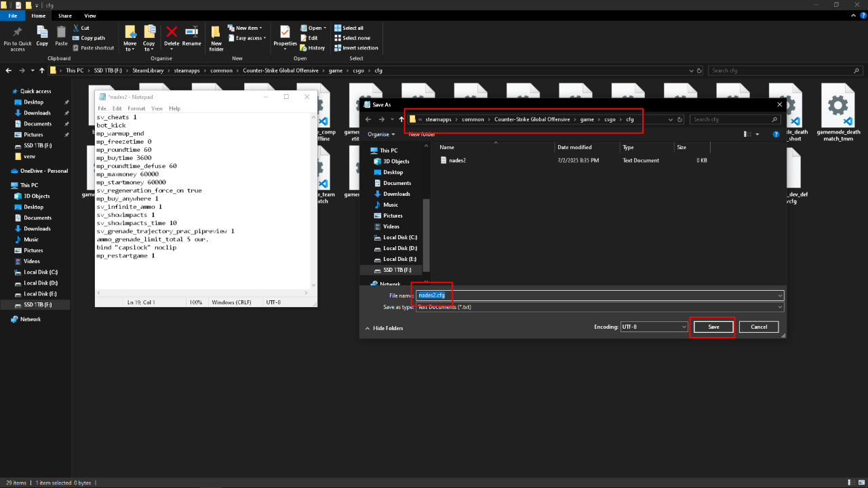Open the File tab in Explorer
This screenshot has width=868, height=488.
click(12, 16)
